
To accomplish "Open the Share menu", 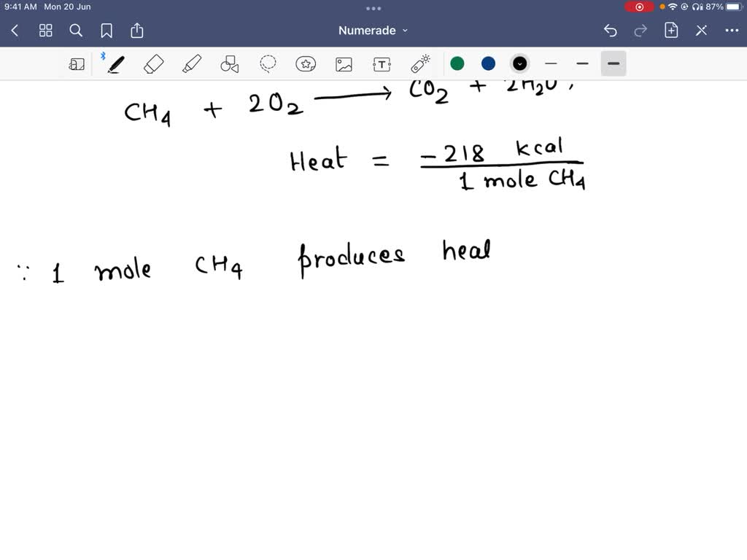I will click(x=137, y=31).
